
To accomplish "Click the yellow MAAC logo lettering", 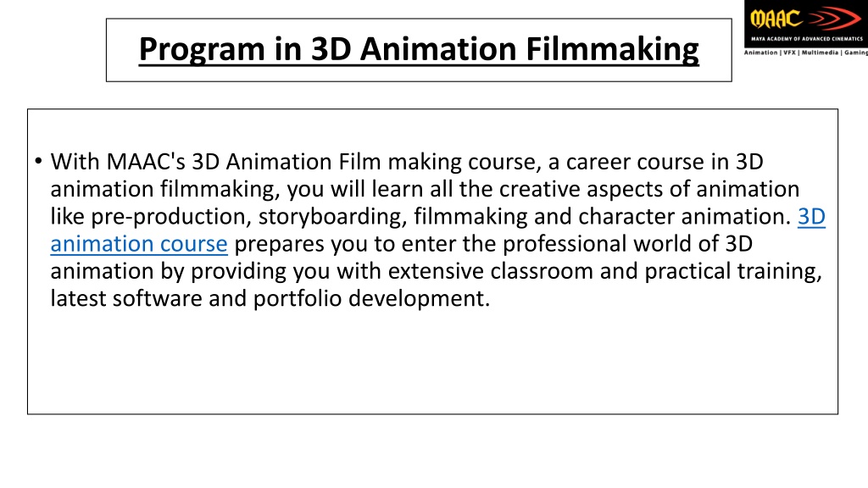I will [x=776, y=19].
